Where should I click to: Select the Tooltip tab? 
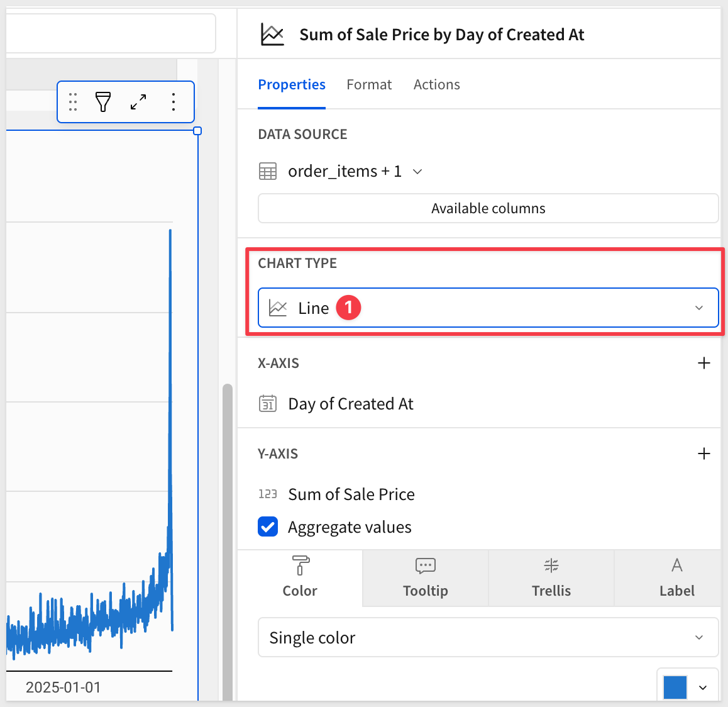(426, 578)
